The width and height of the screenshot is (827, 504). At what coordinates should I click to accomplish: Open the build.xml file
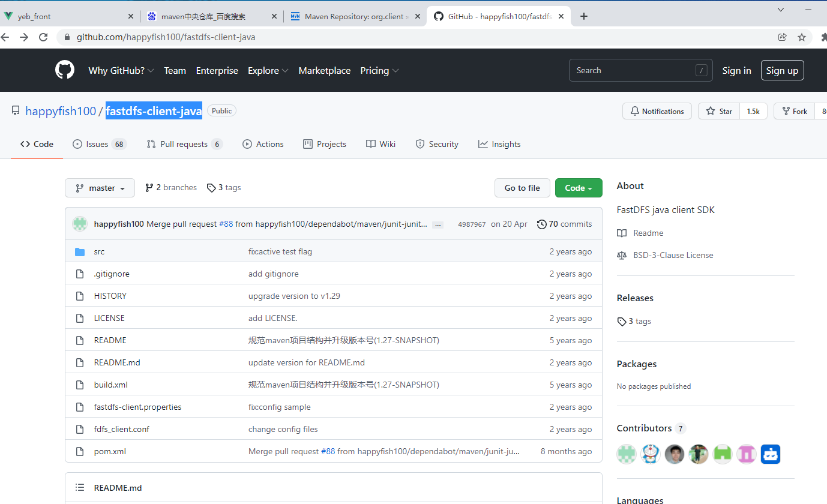111,385
